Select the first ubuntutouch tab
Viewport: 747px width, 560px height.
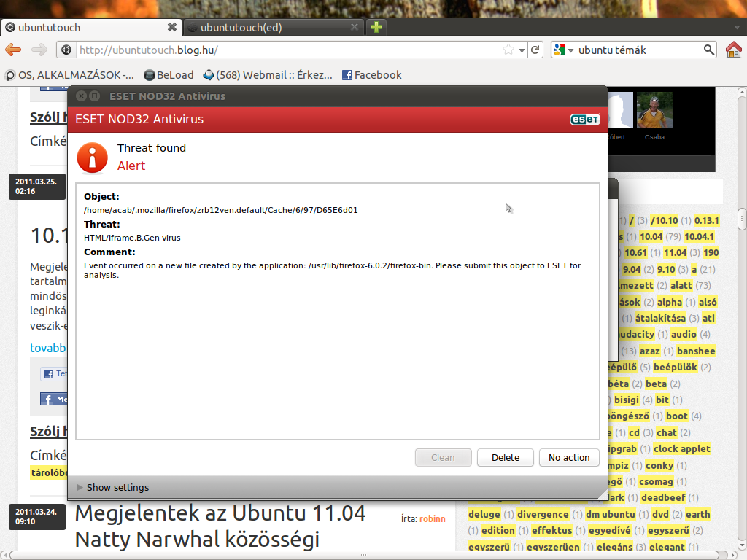[x=90, y=27]
